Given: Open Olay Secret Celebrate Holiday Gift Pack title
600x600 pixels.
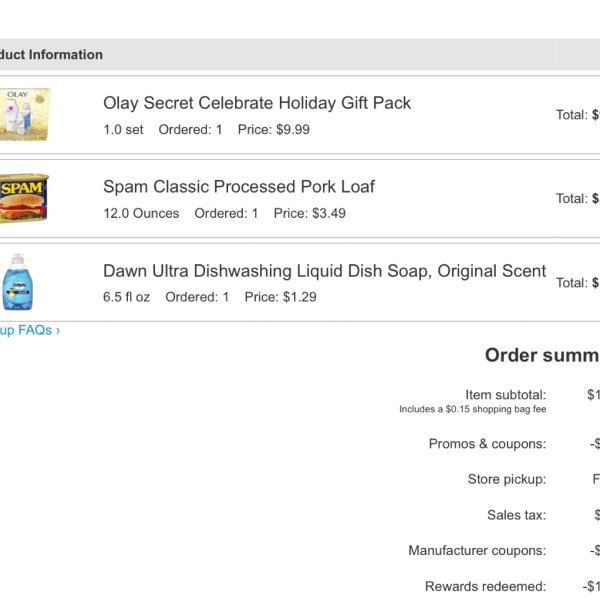Looking at the screenshot, I should coord(257,103).
